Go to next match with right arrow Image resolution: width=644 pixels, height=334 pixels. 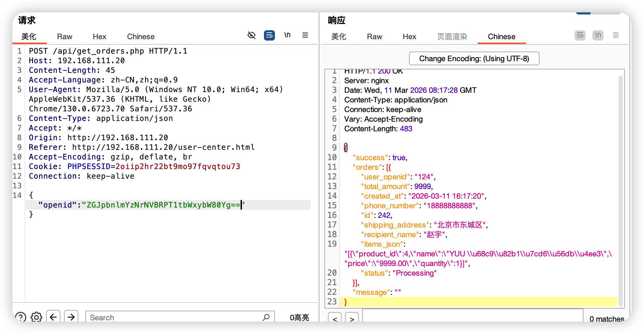pyautogui.click(x=71, y=317)
